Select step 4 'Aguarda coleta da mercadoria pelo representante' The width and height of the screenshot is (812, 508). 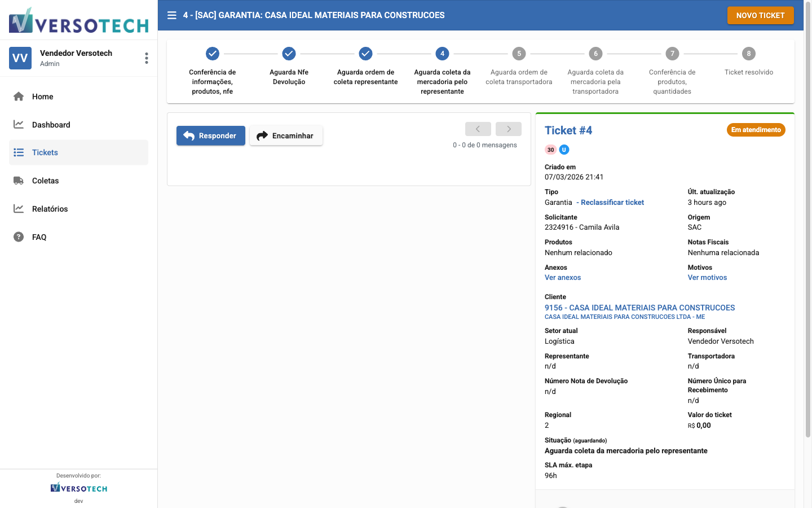tap(442, 54)
